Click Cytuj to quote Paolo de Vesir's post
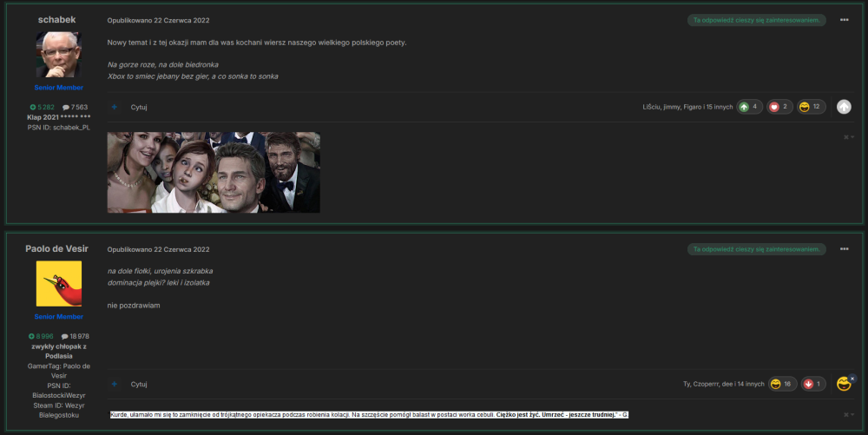 tap(139, 384)
